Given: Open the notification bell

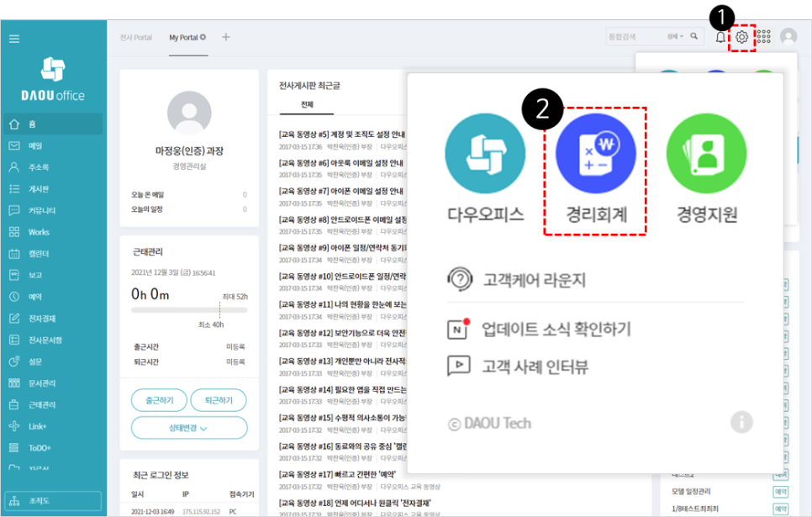Looking at the screenshot, I should [720, 37].
